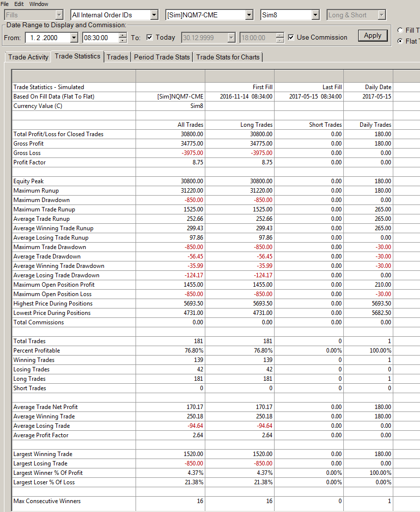Screen dimensions: 420x512
Task: Switch to the Period Trade Stats tab
Action: [x=162, y=57]
